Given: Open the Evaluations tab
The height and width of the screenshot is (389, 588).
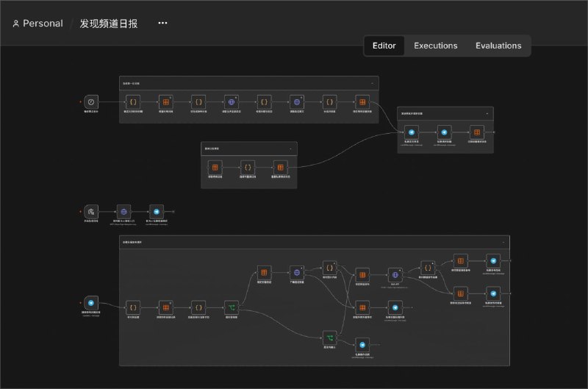Looking at the screenshot, I should click(498, 46).
